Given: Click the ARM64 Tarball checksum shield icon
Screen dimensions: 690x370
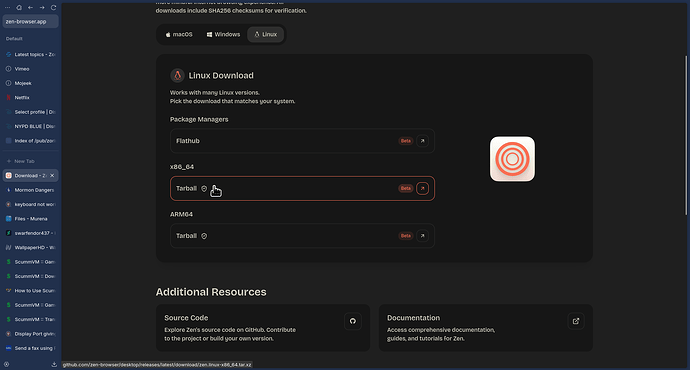Looking at the screenshot, I should [204, 236].
